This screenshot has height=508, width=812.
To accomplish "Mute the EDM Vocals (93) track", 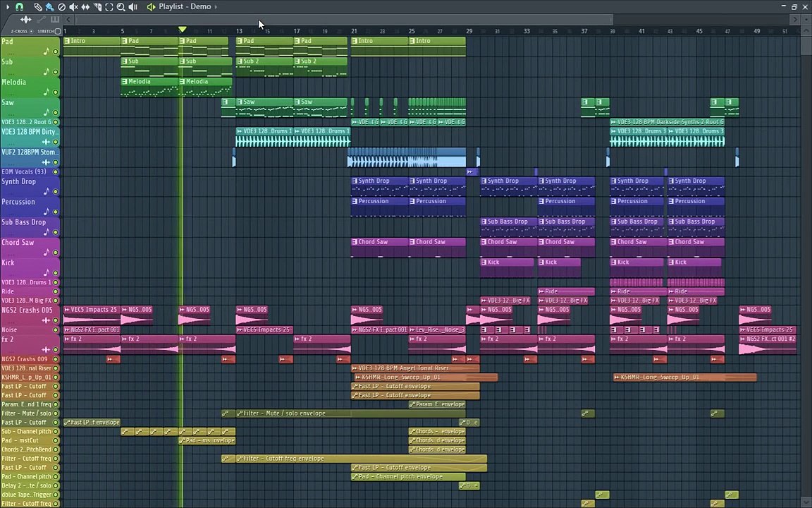I will pyautogui.click(x=56, y=171).
